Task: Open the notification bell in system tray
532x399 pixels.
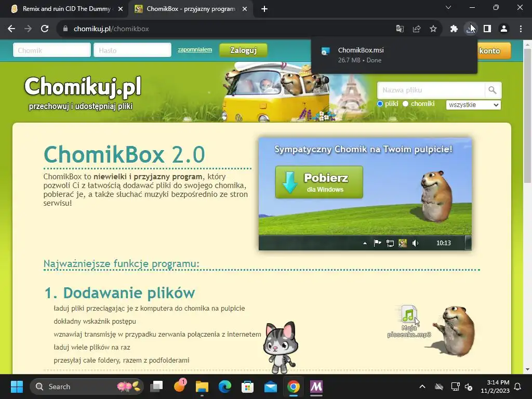Action: coord(518,387)
